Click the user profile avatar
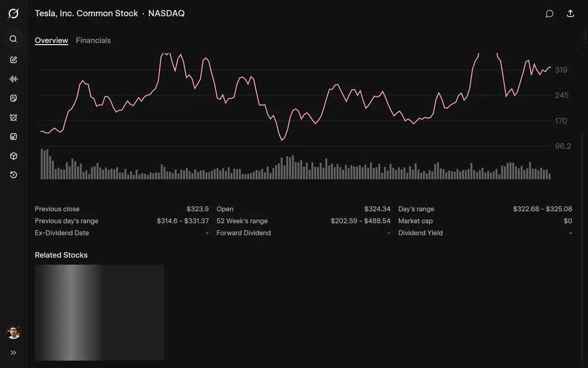The width and height of the screenshot is (588, 368). (x=13, y=332)
